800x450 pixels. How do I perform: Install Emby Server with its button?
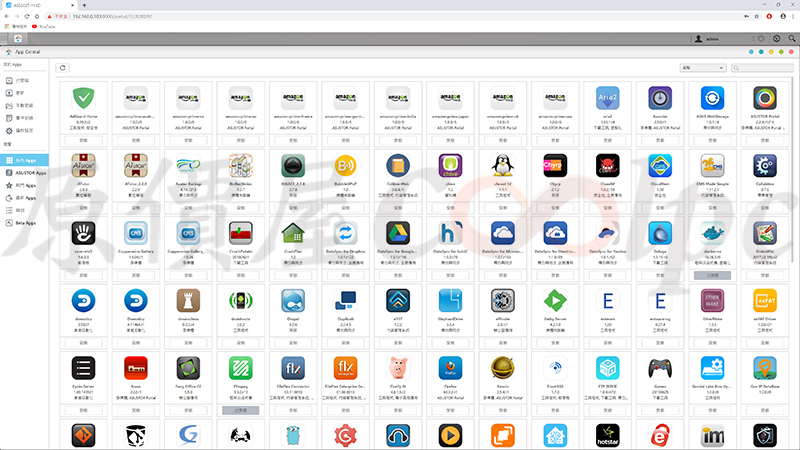[x=555, y=343]
